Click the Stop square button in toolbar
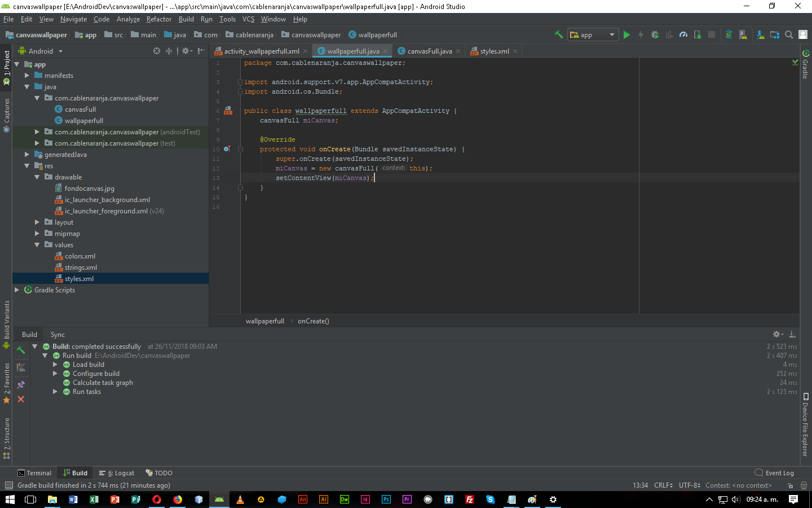The image size is (812, 508). (x=712, y=34)
